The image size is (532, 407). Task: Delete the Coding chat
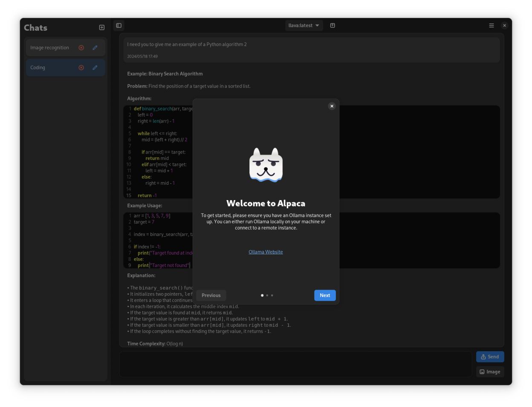point(81,67)
